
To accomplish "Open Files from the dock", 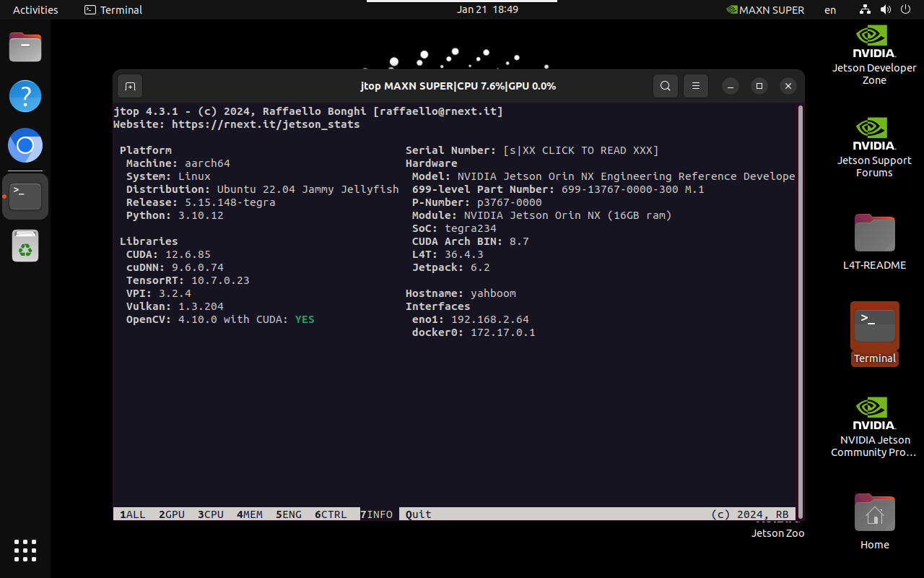I will tap(25, 48).
